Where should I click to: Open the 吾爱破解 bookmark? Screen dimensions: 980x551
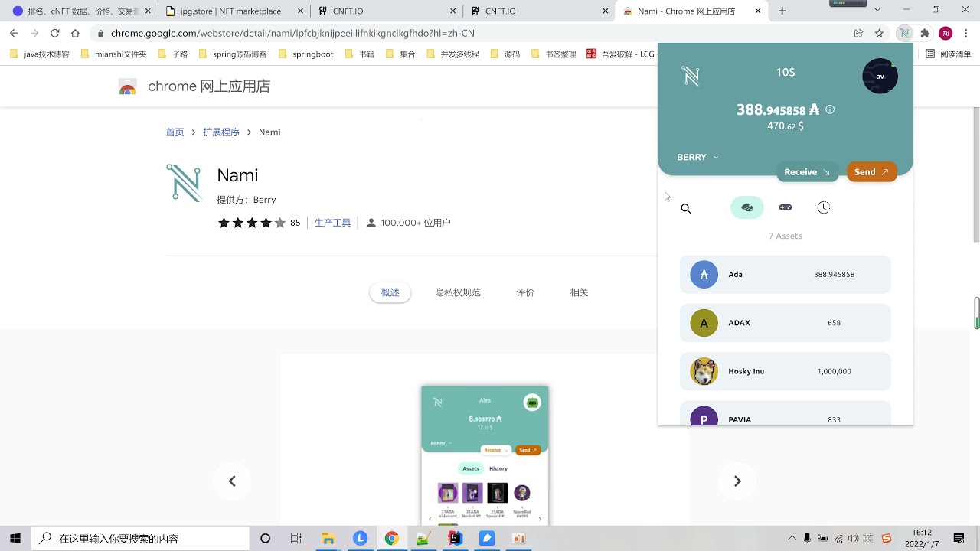(620, 54)
